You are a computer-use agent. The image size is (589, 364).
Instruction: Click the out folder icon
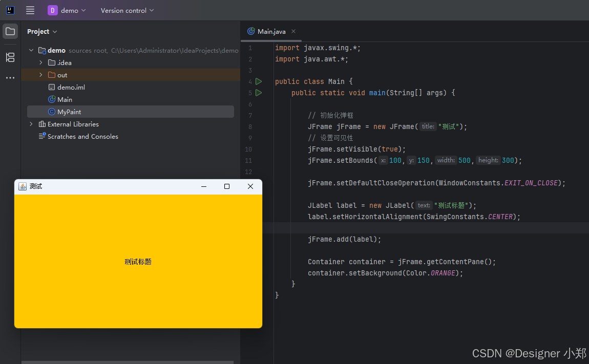[x=52, y=75]
